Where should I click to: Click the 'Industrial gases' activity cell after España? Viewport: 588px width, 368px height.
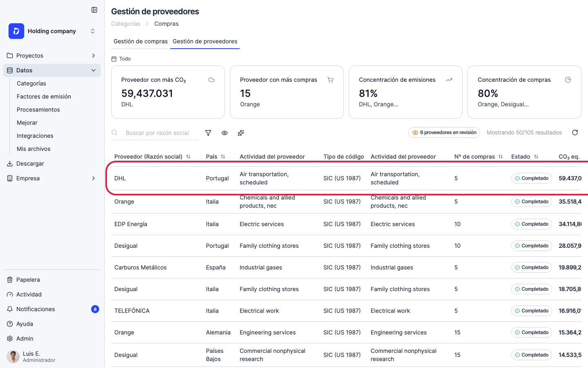[261, 267]
